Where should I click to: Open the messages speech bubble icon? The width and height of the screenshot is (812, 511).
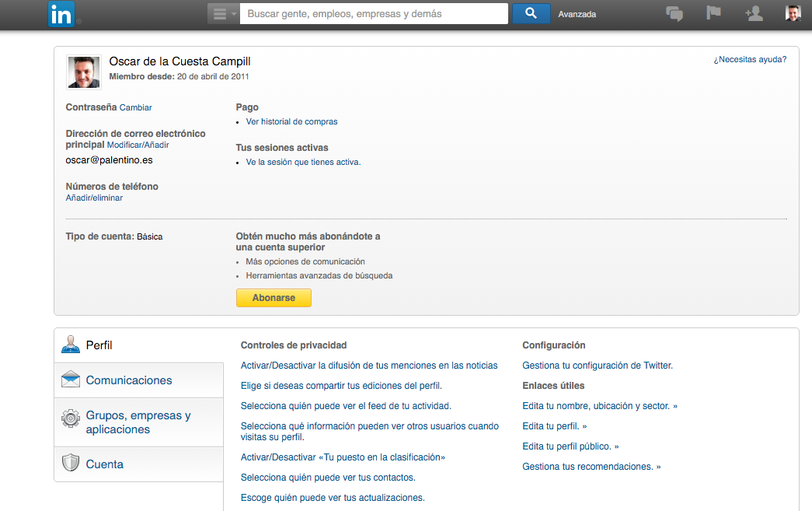[674, 14]
